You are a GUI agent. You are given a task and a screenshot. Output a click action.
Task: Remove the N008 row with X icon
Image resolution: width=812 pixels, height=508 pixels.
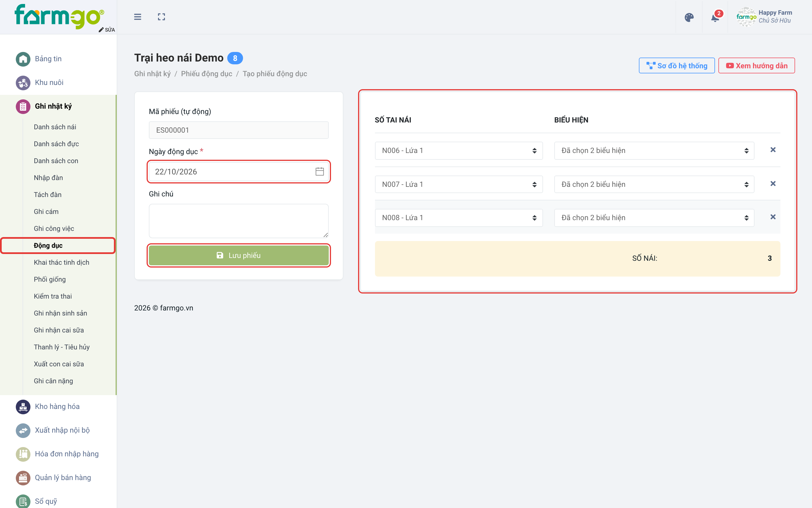pos(773,217)
